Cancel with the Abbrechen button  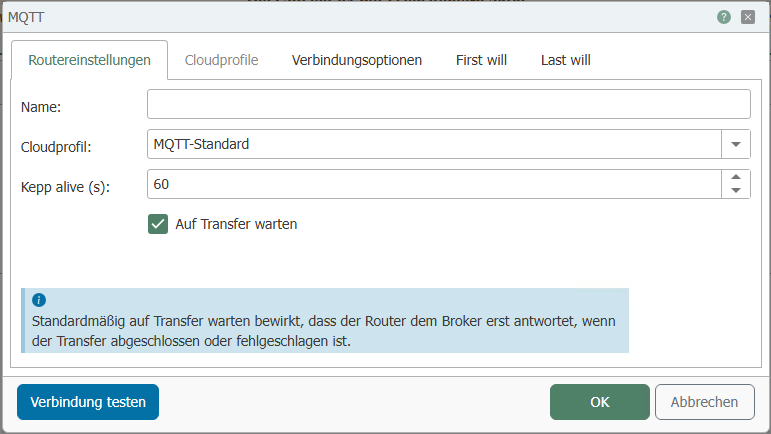tap(705, 402)
